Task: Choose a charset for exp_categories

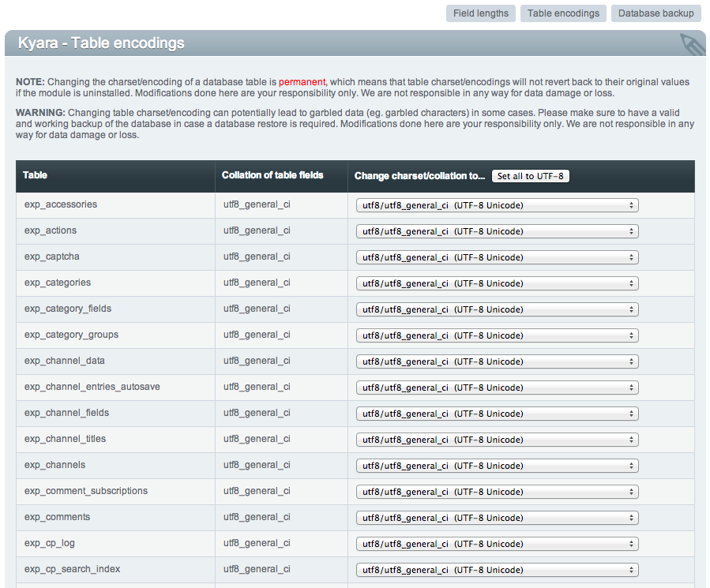Action: [x=498, y=283]
